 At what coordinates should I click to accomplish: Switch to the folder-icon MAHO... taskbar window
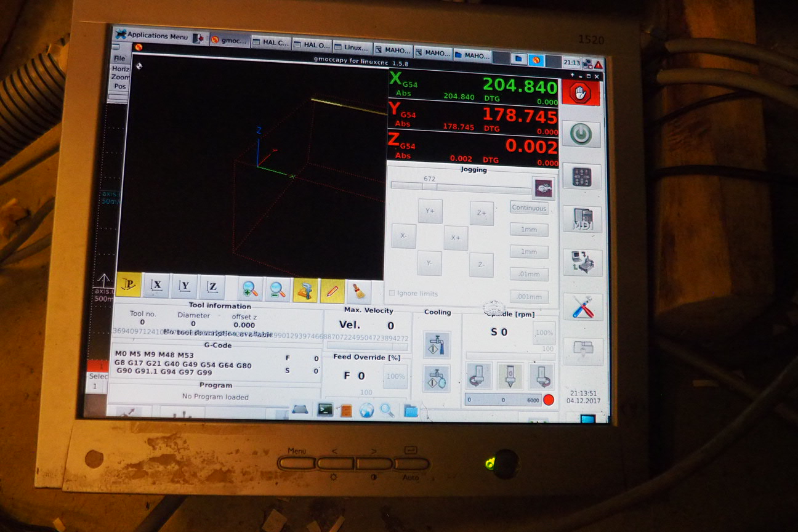[x=472, y=55]
